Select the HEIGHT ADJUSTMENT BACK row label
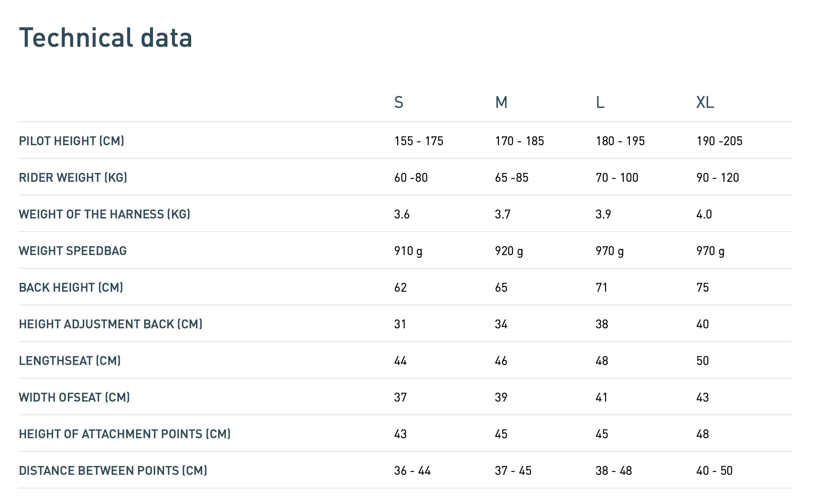This screenshot has height=504, width=816. 111,324
